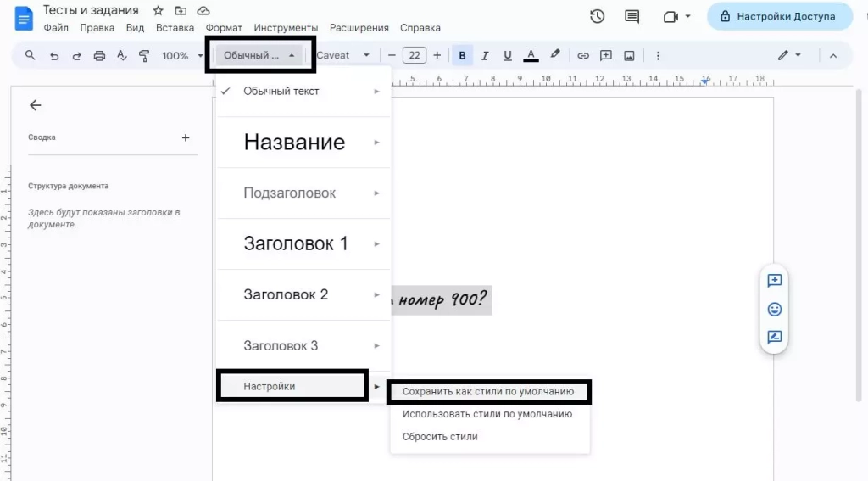
Task: Increase font size with plus button
Action: tap(437, 55)
